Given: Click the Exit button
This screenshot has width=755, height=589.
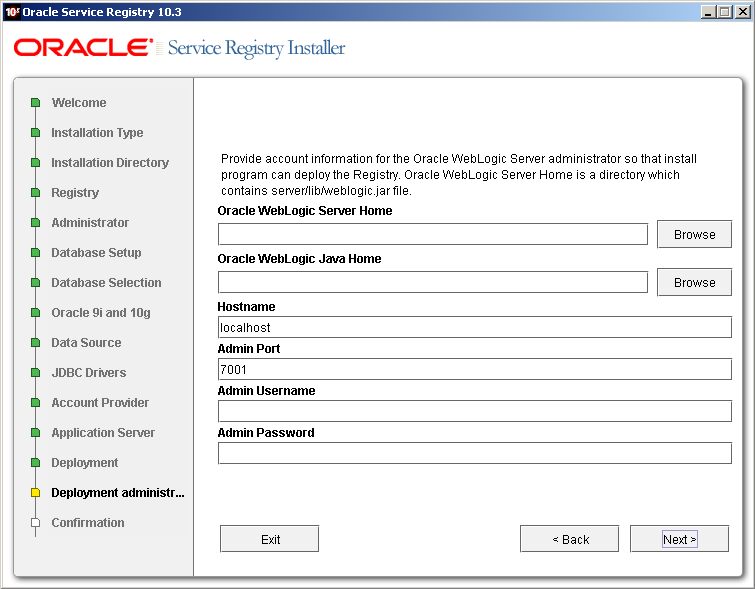Looking at the screenshot, I should pos(270,539).
